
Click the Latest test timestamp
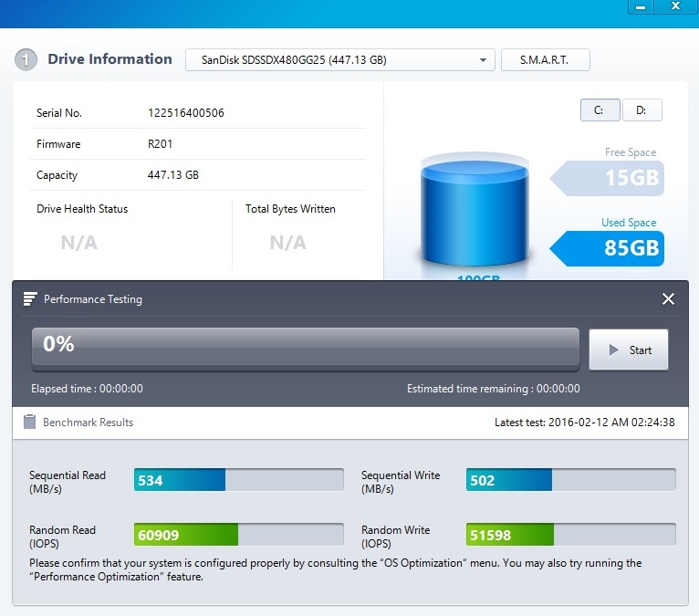point(584,423)
